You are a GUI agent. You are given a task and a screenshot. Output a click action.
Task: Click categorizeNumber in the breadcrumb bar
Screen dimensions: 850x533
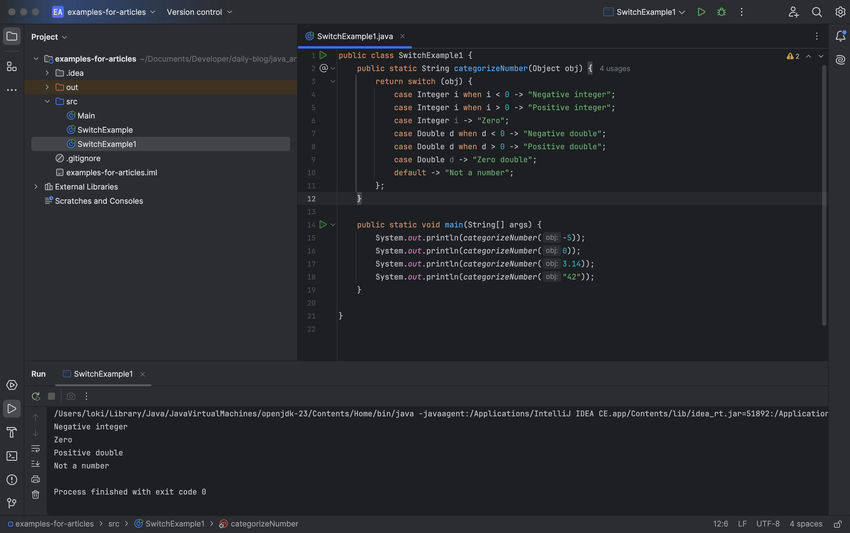pyautogui.click(x=264, y=524)
